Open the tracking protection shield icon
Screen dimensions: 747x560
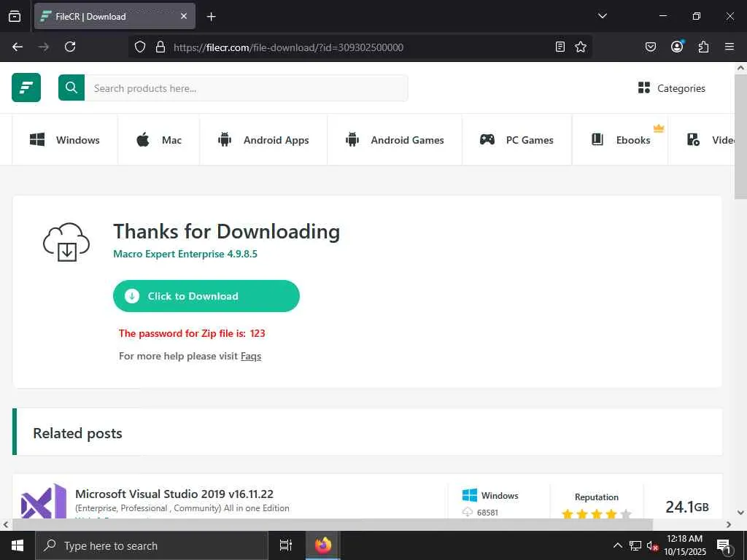tap(139, 47)
